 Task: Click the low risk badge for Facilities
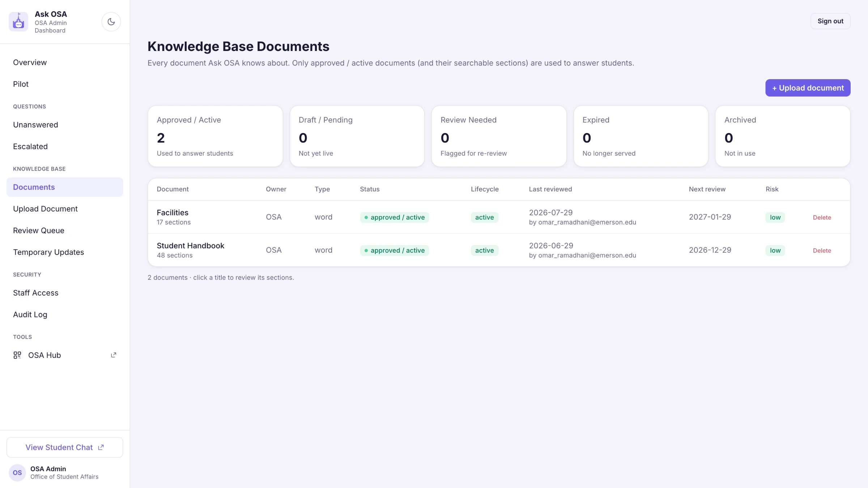tap(775, 217)
